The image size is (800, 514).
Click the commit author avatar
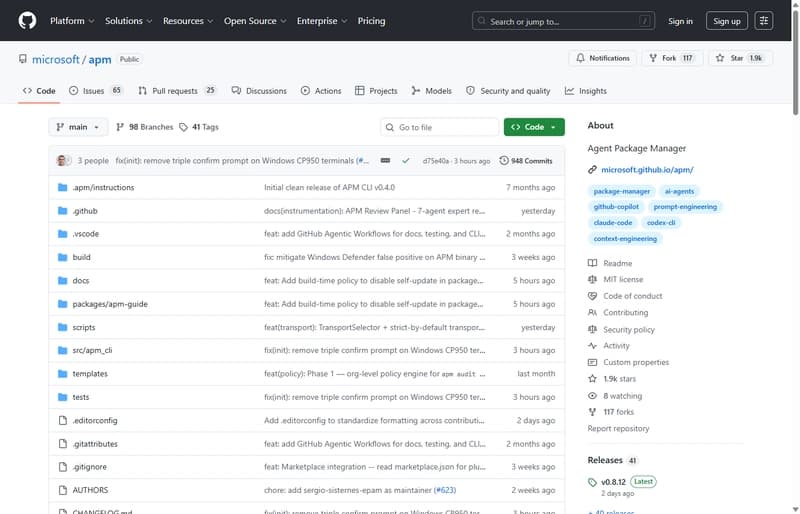coord(62,161)
